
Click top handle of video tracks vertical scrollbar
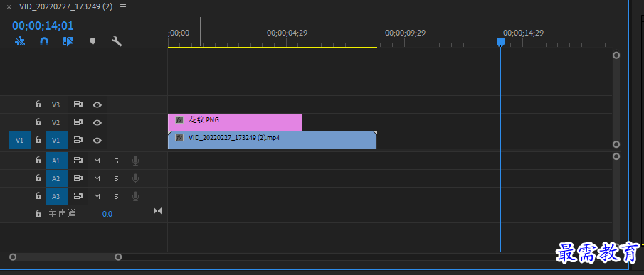coord(616,55)
